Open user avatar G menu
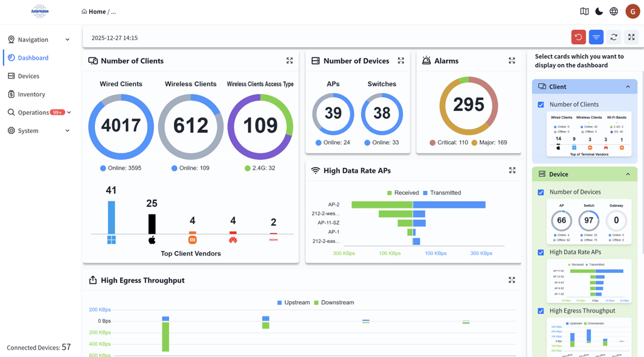Image resolution: width=644 pixels, height=357 pixels. click(632, 12)
